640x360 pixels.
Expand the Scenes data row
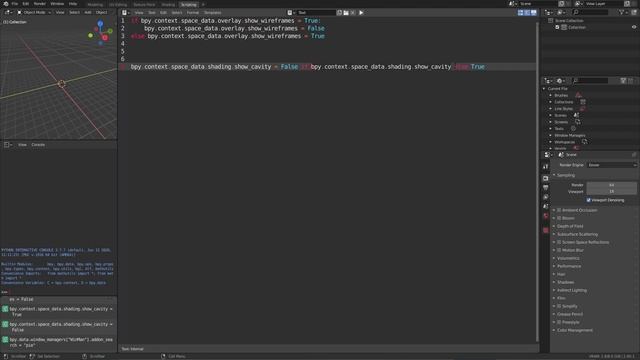(551, 116)
